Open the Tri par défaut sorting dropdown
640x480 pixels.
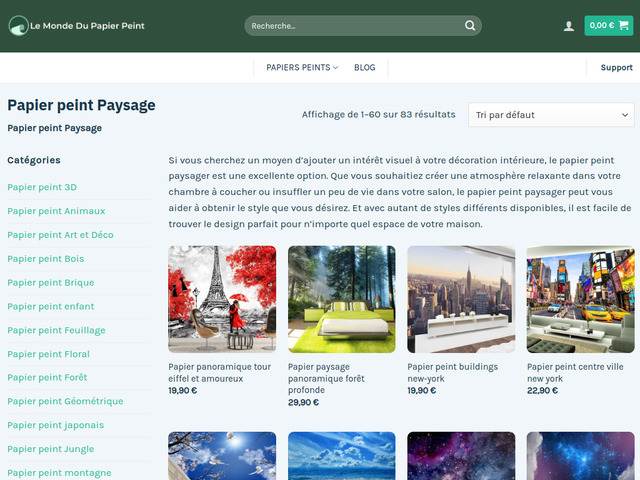551,115
